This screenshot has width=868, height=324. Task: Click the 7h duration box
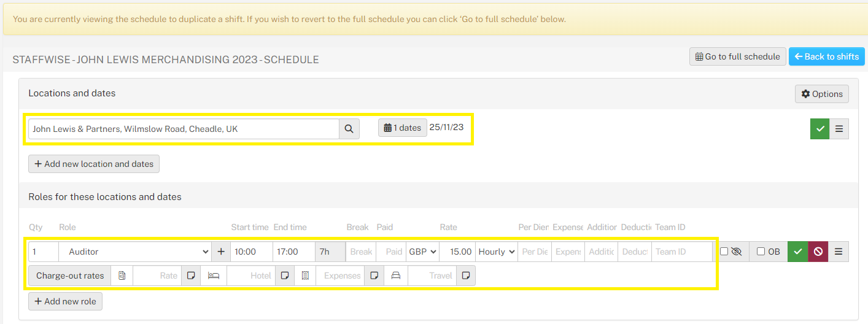point(330,252)
